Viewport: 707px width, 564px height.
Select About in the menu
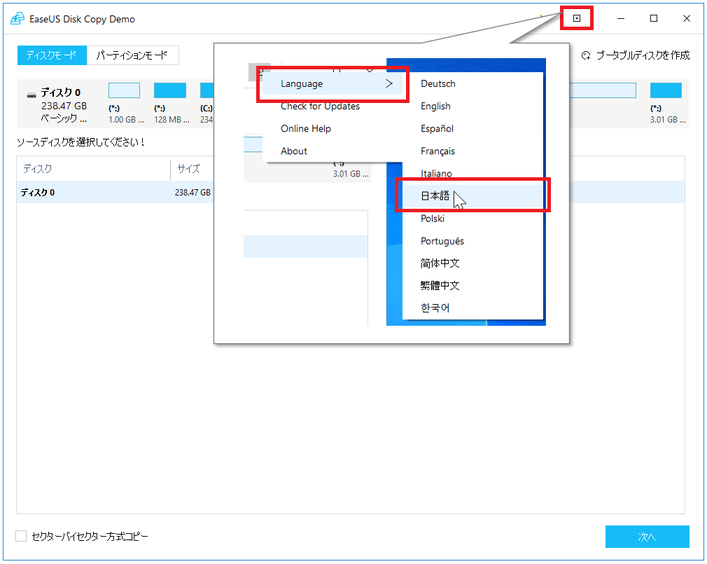coord(294,151)
